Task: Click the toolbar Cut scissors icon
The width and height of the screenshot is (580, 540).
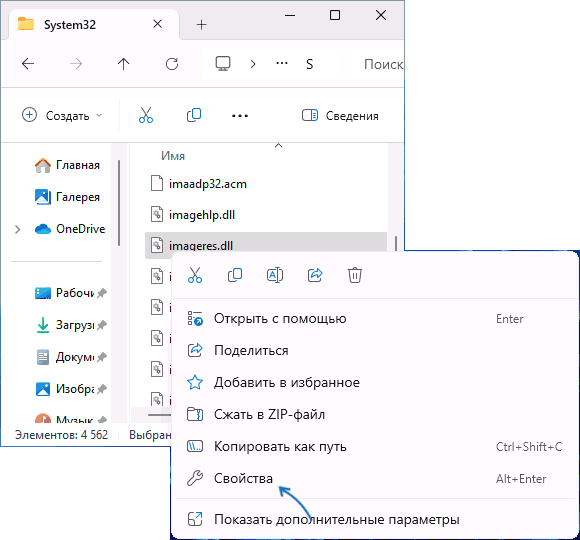Action: [146, 115]
